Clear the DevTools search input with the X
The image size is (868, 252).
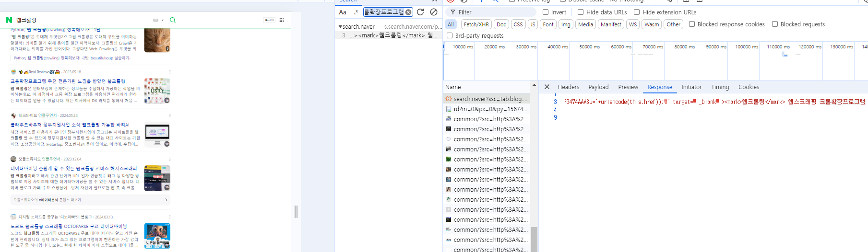tap(408, 12)
